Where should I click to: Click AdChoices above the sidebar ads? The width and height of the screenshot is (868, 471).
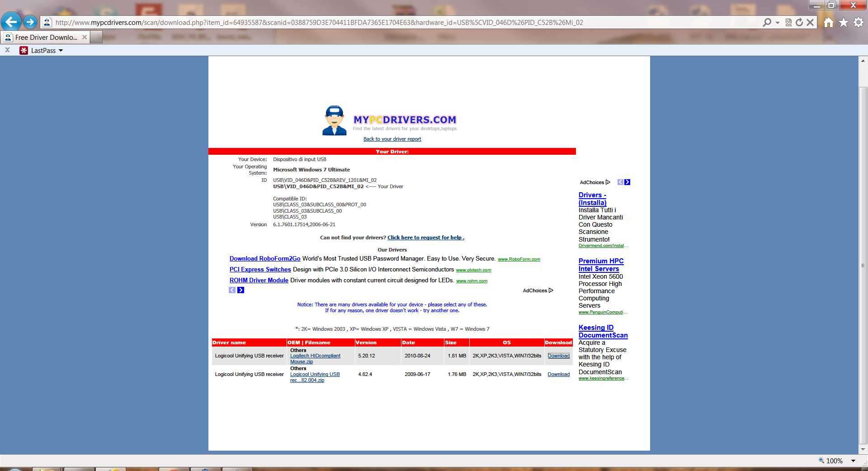coord(595,182)
